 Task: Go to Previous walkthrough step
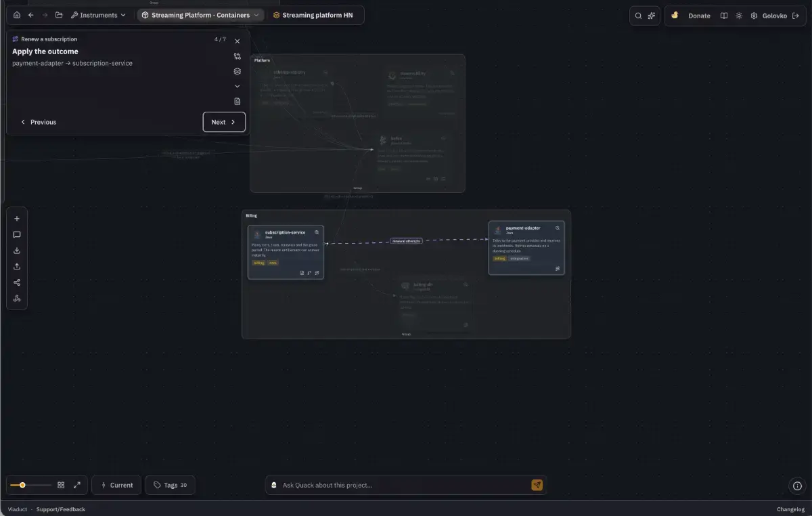point(38,122)
